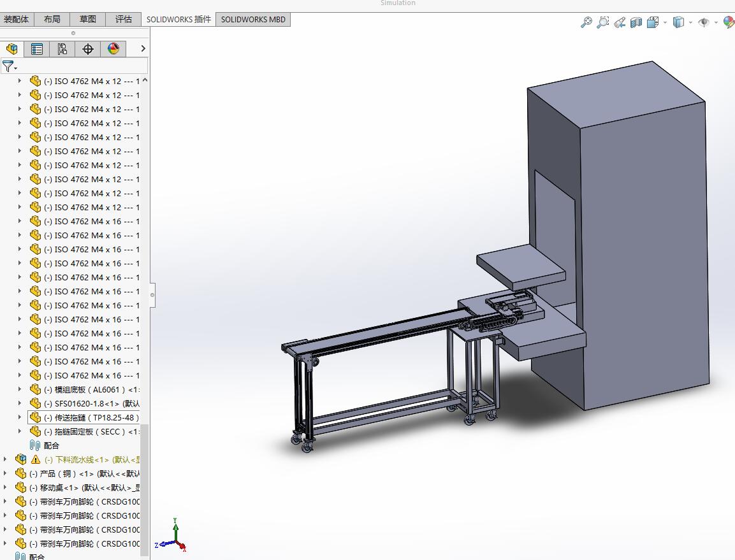Click the part icon of 拖链固定板
This screenshot has height=560, width=735.
(x=35, y=431)
